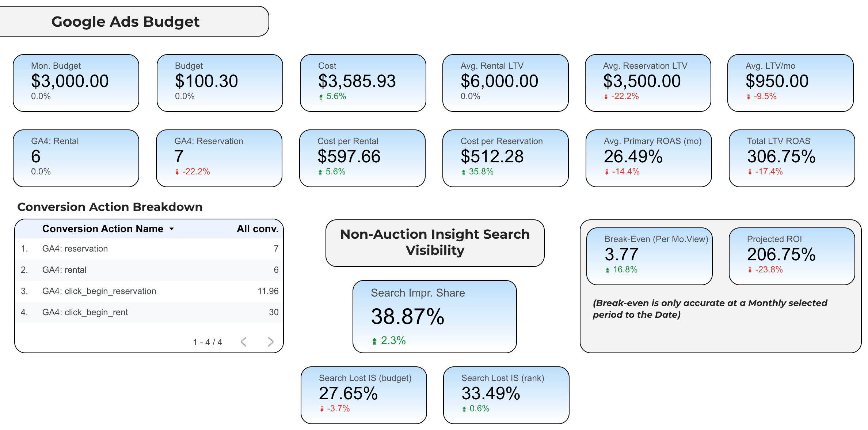Open Conversion Action Name sort dropdown arrow
This screenshot has width=868, height=430.
tap(171, 229)
